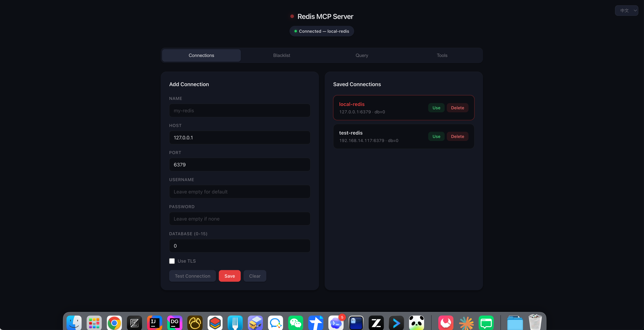The image size is (644, 330).
Task: Launch DataGrip from the dock
Action: tap(175, 323)
